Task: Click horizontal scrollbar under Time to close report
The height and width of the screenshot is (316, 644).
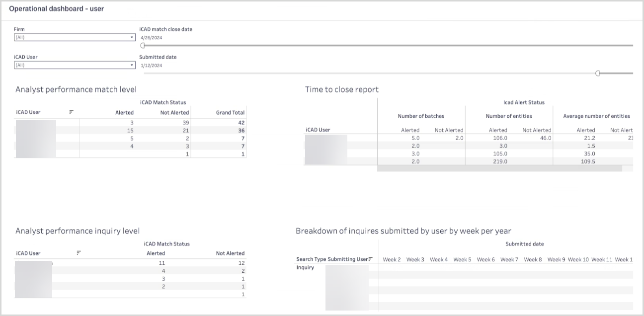Action: point(499,169)
